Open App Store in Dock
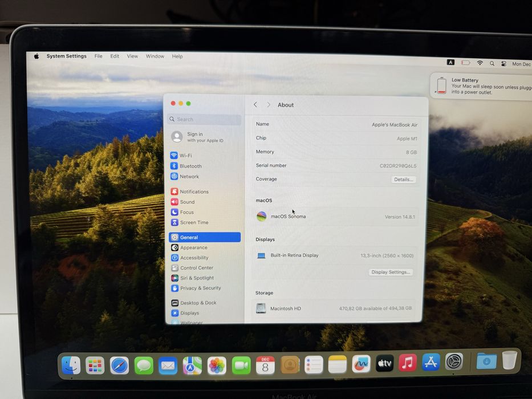The height and width of the screenshot is (399, 532). click(431, 362)
